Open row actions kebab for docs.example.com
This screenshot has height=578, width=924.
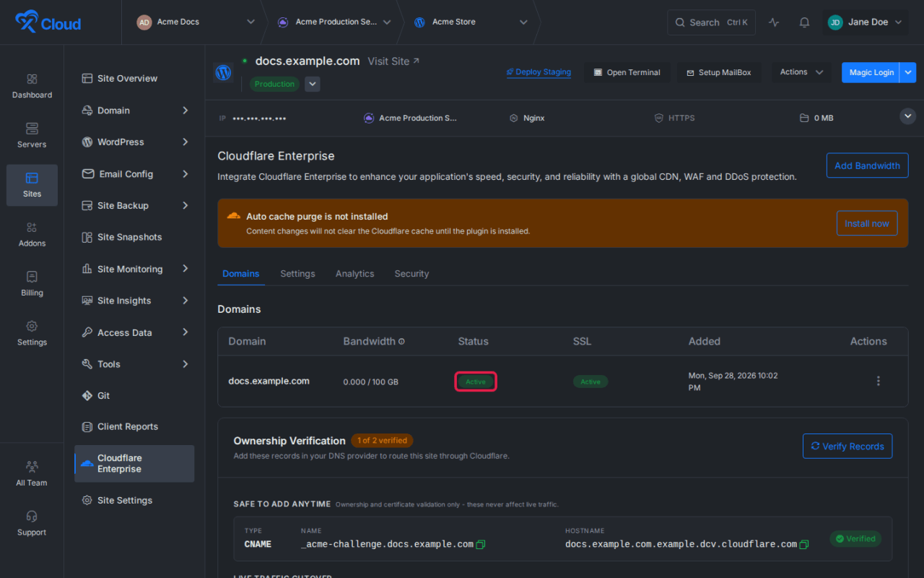pos(878,381)
